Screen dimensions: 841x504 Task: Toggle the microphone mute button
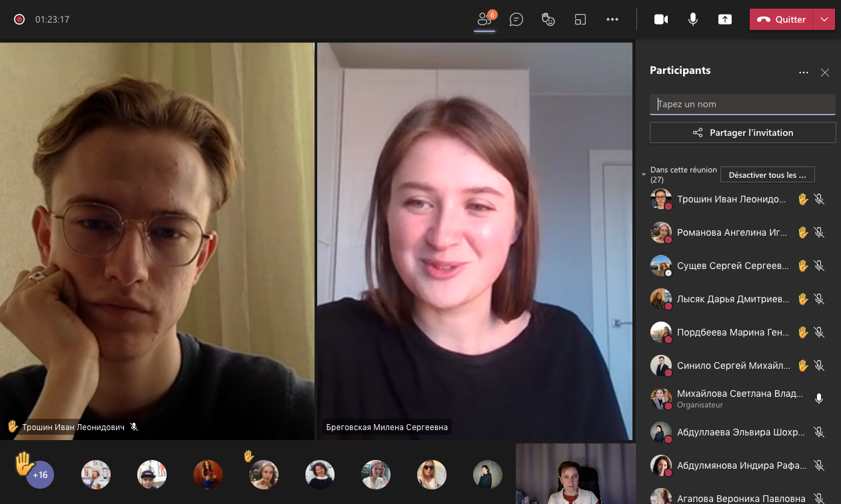(692, 19)
